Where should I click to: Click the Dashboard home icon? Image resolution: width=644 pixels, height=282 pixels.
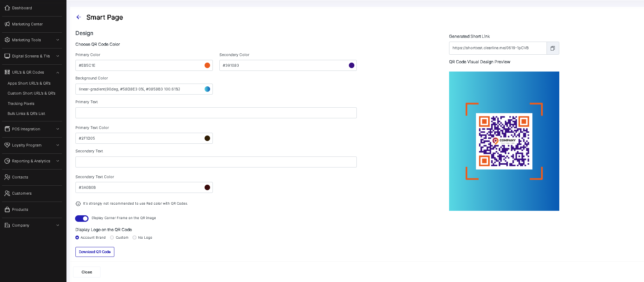(7, 8)
